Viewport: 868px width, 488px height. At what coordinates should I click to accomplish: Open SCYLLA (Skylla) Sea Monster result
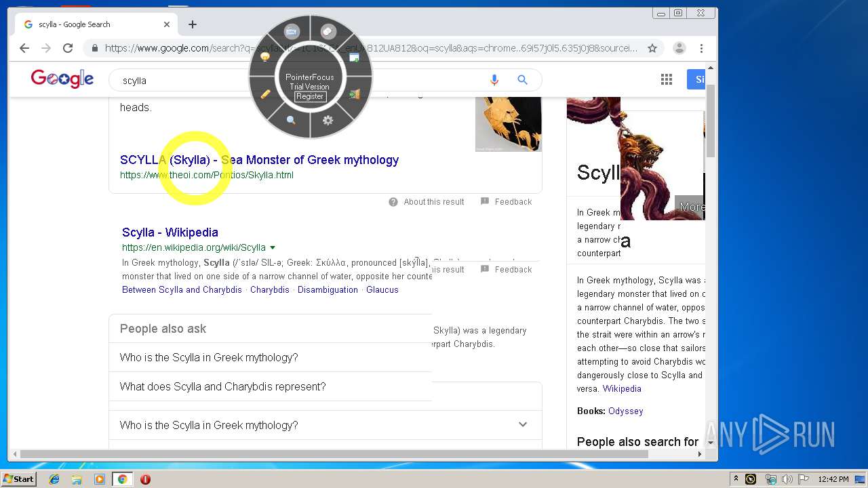coord(259,160)
